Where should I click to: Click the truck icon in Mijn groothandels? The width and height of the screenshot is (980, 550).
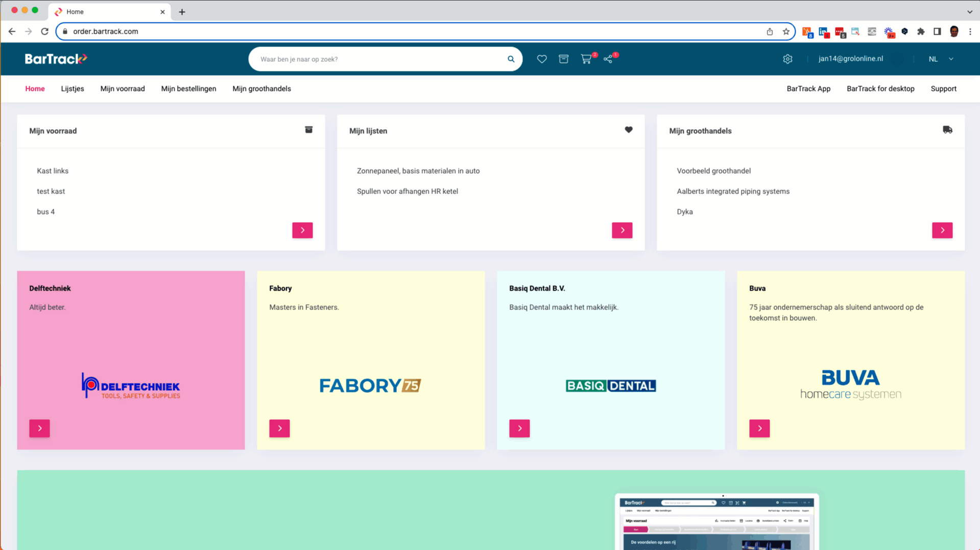click(947, 130)
